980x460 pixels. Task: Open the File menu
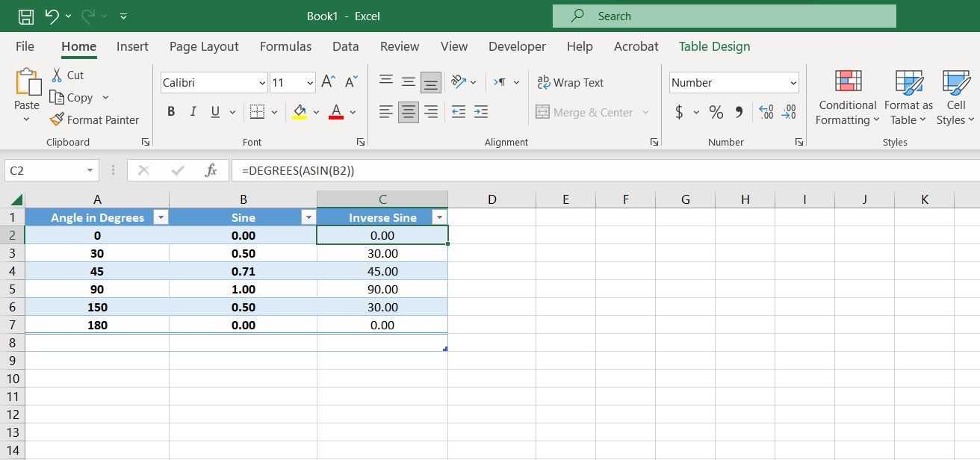click(25, 46)
